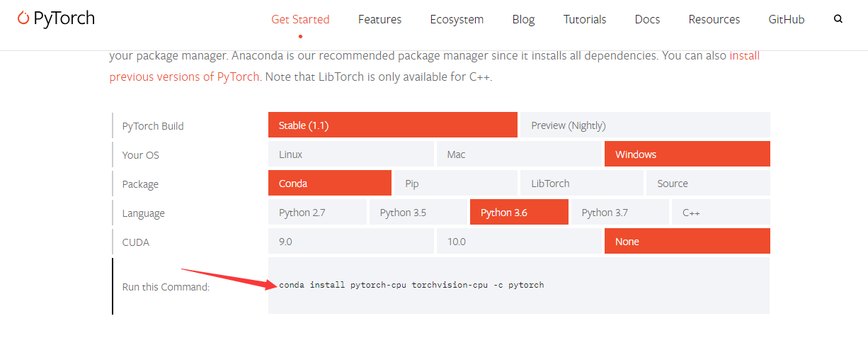This screenshot has width=868, height=355.
Task: Open the Docs navigation item
Action: 647,20
